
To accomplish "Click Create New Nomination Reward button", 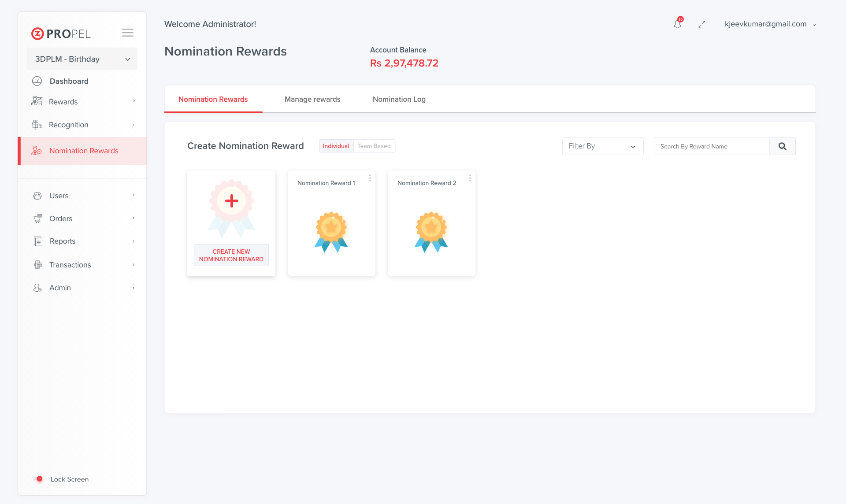I will pyautogui.click(x=231, y=255).
